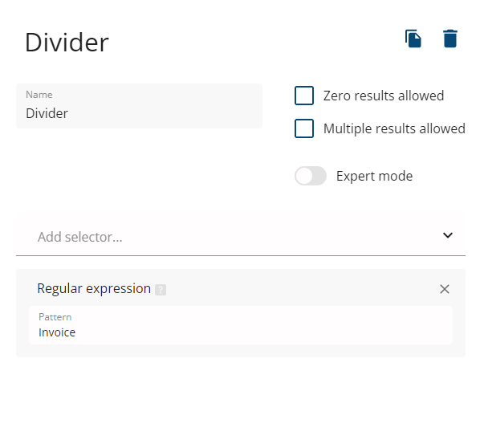
Task: Toggle the Expert mode switch
Action: pos(311,176)
